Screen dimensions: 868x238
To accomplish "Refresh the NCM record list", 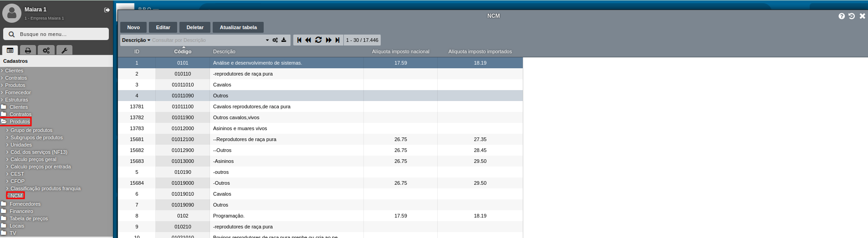I will click(318, 40).
